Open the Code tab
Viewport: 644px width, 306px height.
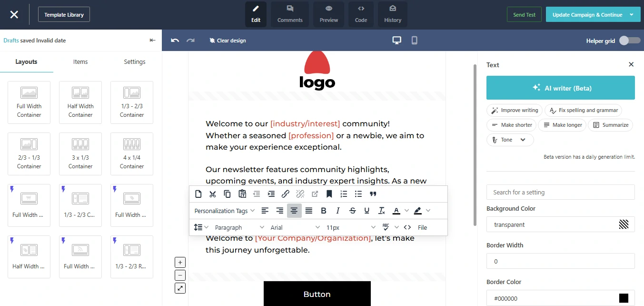[x=361, y=14]
